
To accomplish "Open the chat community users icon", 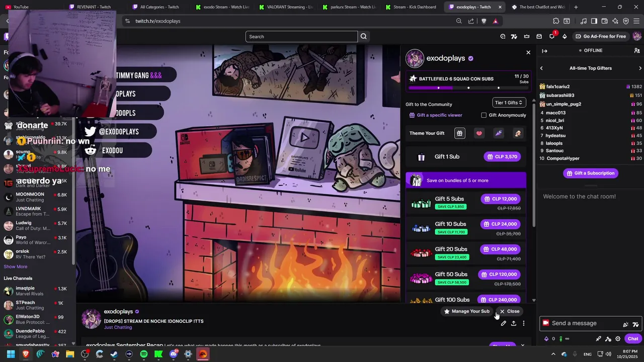I will 637,50.
